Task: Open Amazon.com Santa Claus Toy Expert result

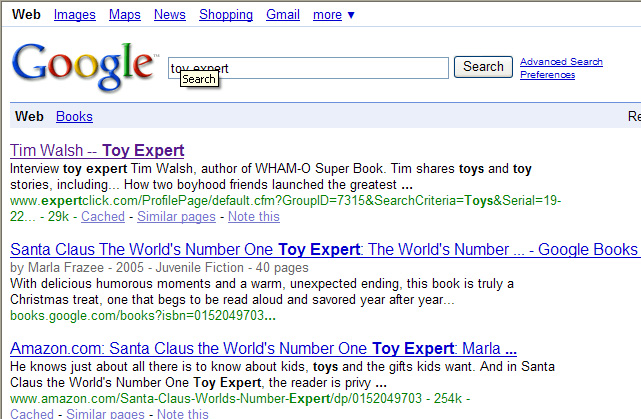Action: (x=263, y=349)
